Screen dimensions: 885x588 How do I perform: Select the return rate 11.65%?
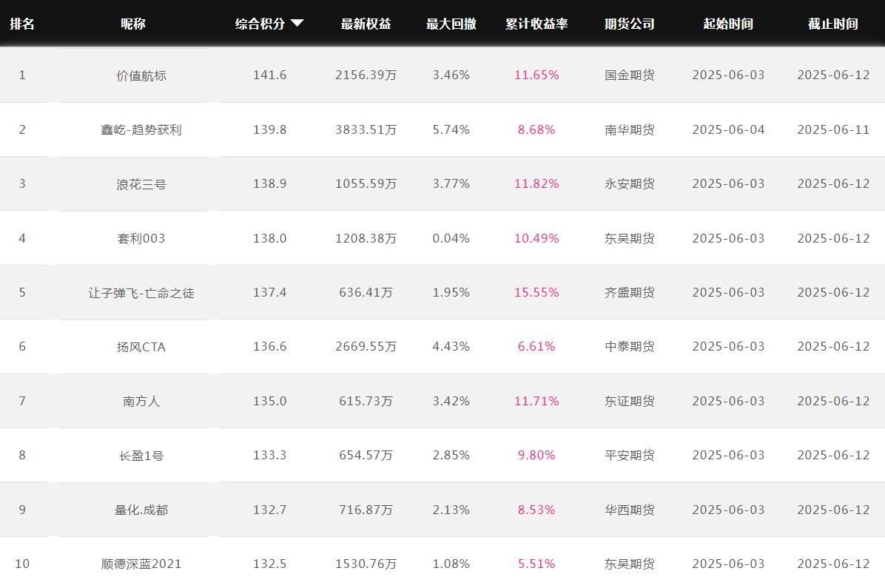pyautogui.click(x=536, y=75)
